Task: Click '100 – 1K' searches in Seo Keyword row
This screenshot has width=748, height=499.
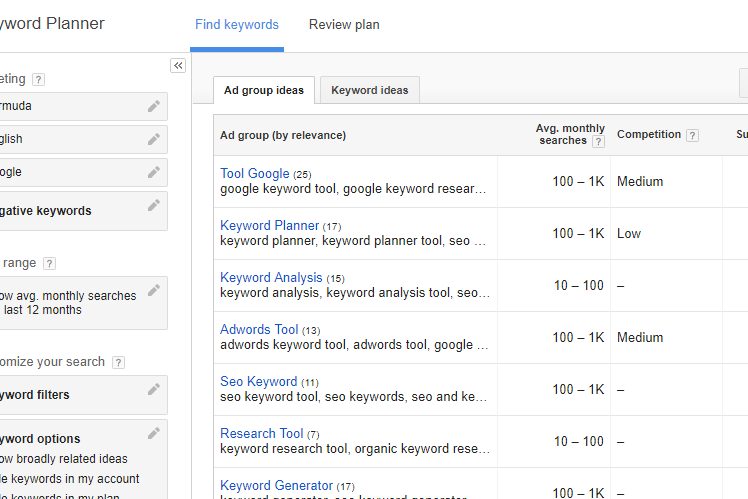Action: click(x=578, y=390)
